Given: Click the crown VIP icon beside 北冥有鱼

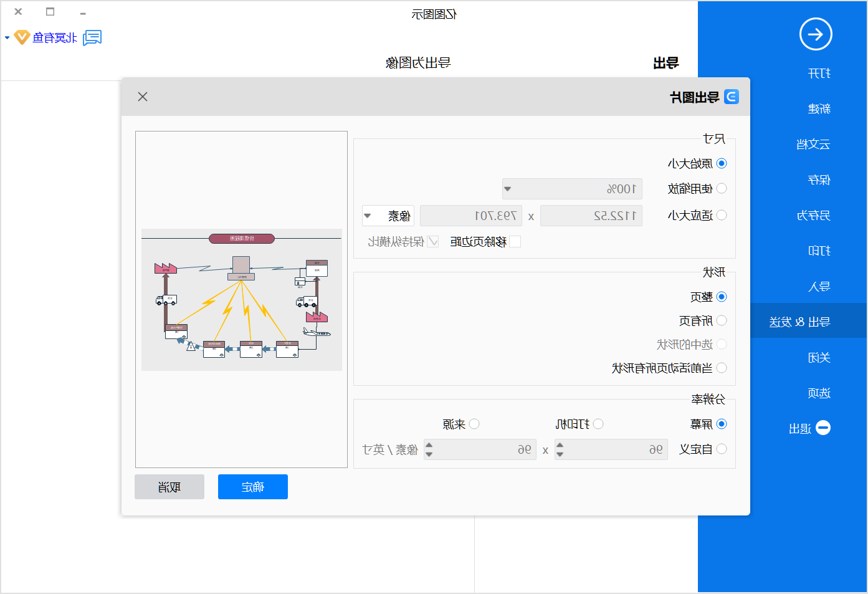Looking at the screenshot, I should 22,37.
